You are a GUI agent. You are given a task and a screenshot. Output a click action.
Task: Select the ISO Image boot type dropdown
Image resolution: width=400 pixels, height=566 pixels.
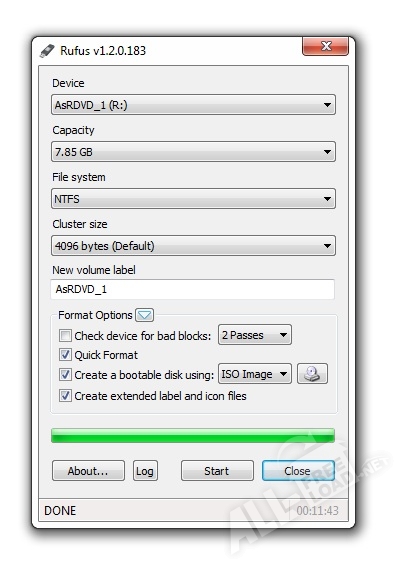click(x=255, y=374)
